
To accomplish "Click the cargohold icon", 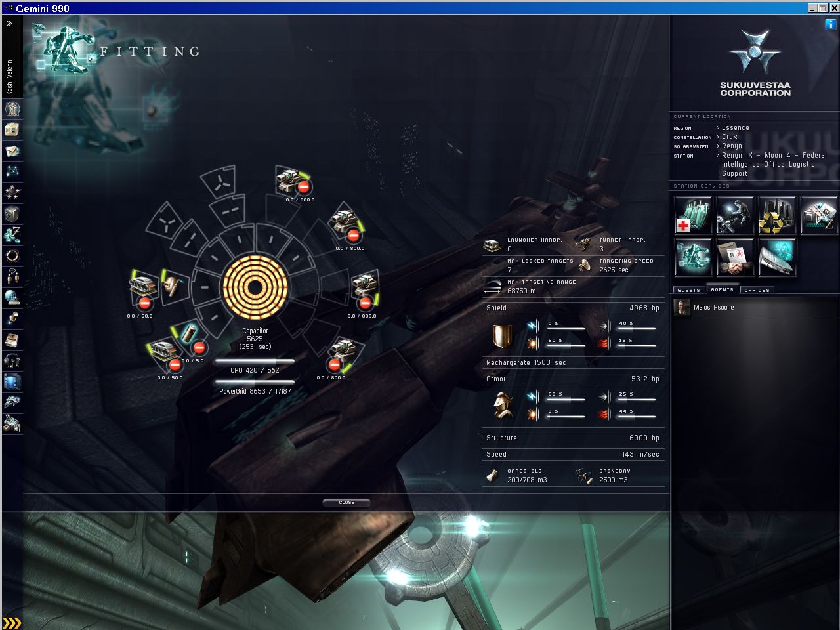I will [x=492, y=476].
